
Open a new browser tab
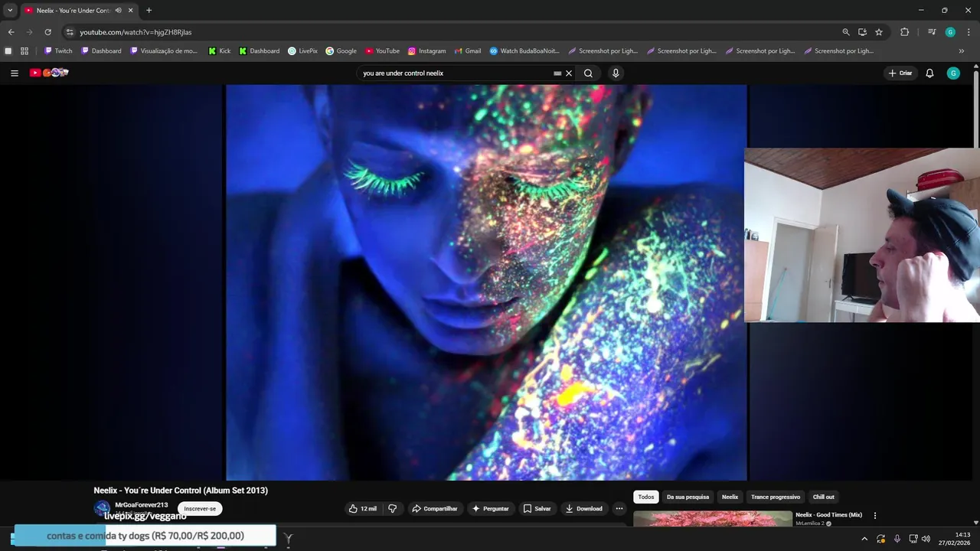pos(149,11)
